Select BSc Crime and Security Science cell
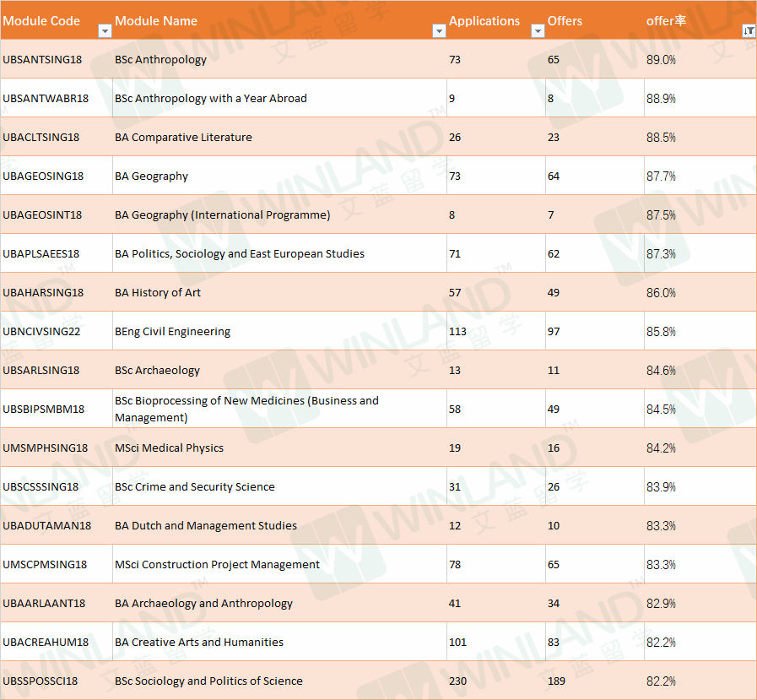This screenshot has height=700, width=757. click(x=279, y=486)
